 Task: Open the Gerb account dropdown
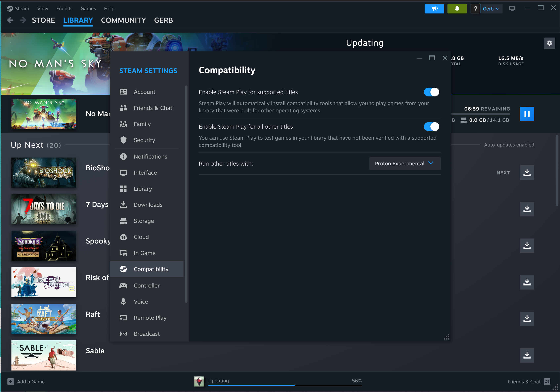tap(491, 9)
